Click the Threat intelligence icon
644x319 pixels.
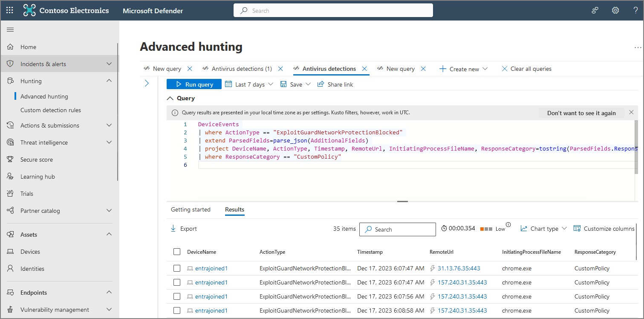[11, 142]
